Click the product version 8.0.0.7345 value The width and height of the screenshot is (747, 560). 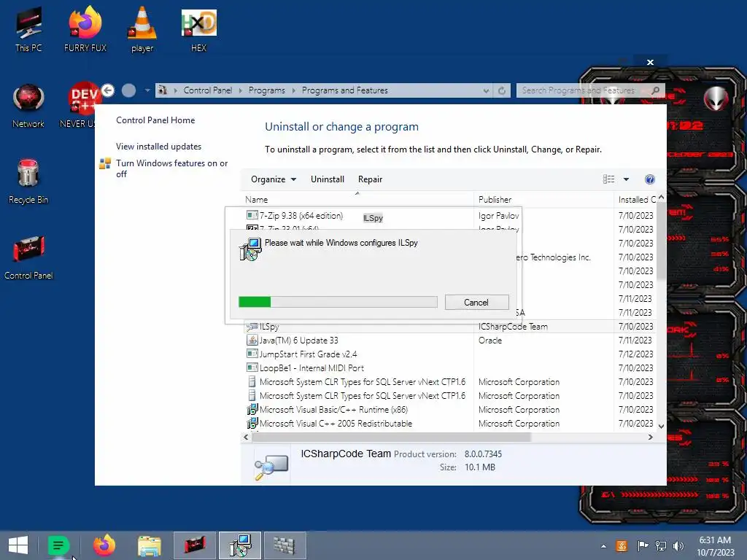(x=483, y=454)
